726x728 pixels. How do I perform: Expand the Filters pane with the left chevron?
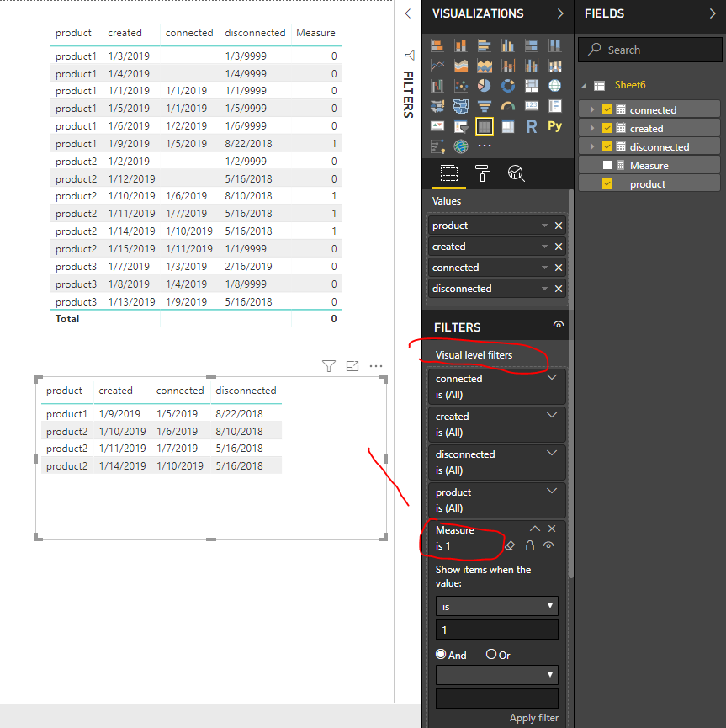click(x=407, y=13)
